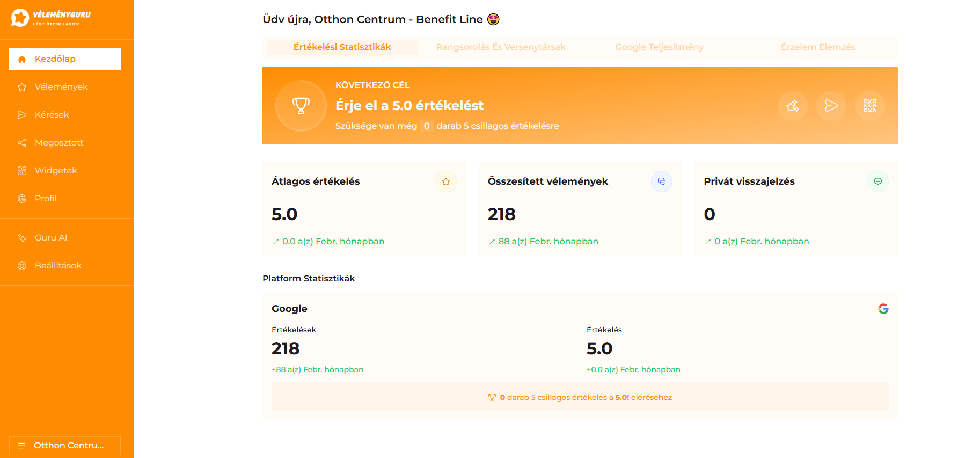The height and width of the screenshot is (458, 980).
Task: Click the 'Összesített vélemények' card title
Action: click(548, 181)
